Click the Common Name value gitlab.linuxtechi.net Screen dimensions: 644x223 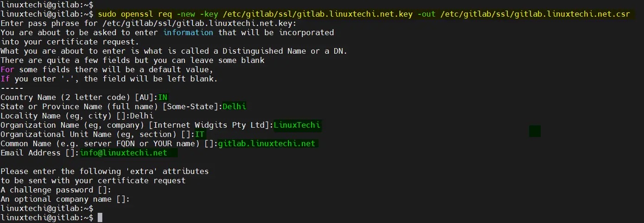(x=267, y=143)
